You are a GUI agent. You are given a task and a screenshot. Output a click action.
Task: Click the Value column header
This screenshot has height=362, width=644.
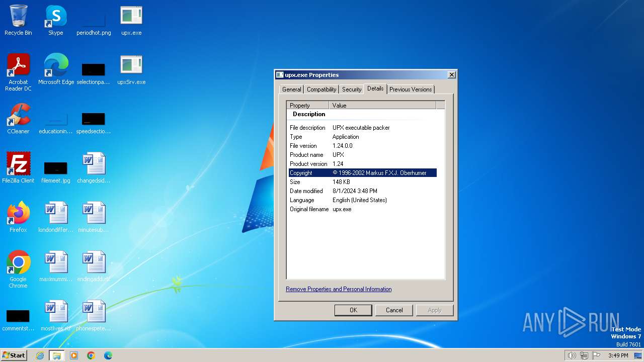(x=382, y=105)
